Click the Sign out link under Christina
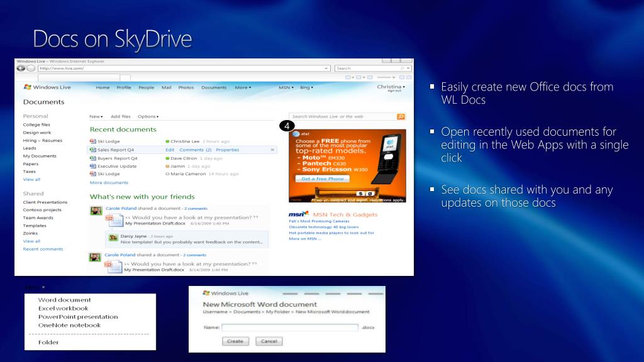Screen dimensions: 644x362 [x=394, y=90]
